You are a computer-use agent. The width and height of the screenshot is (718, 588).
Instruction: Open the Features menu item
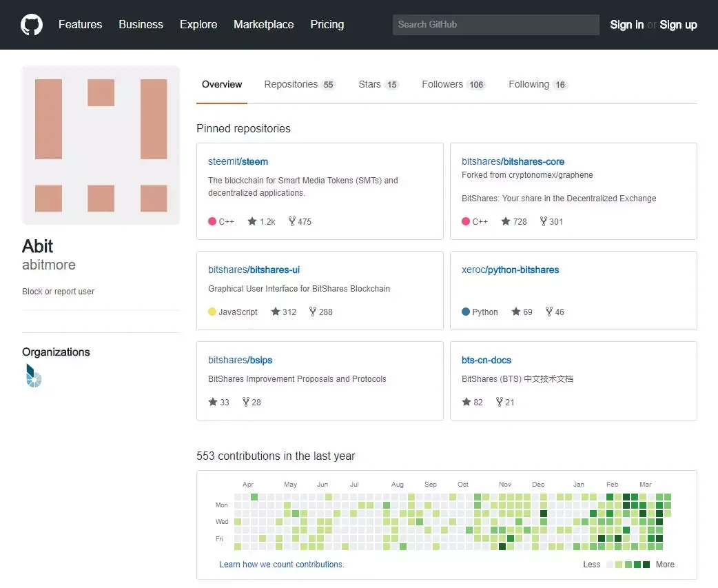(80, 25)
